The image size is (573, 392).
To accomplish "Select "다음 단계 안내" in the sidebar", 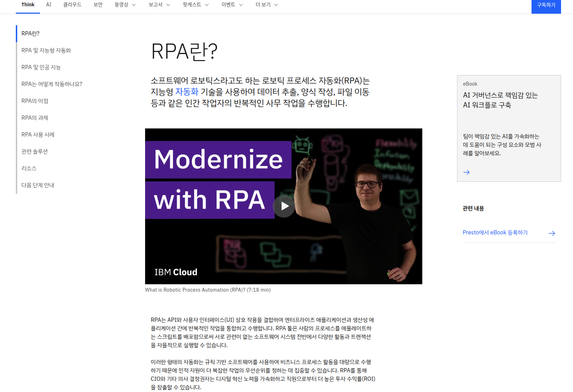I will (x=38, y=185).
